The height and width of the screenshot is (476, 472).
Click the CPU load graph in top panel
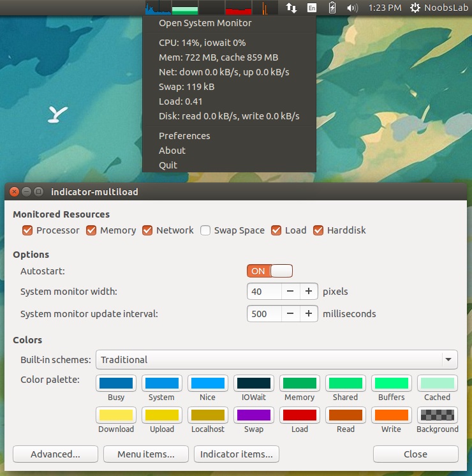click(x=158, y=8)
